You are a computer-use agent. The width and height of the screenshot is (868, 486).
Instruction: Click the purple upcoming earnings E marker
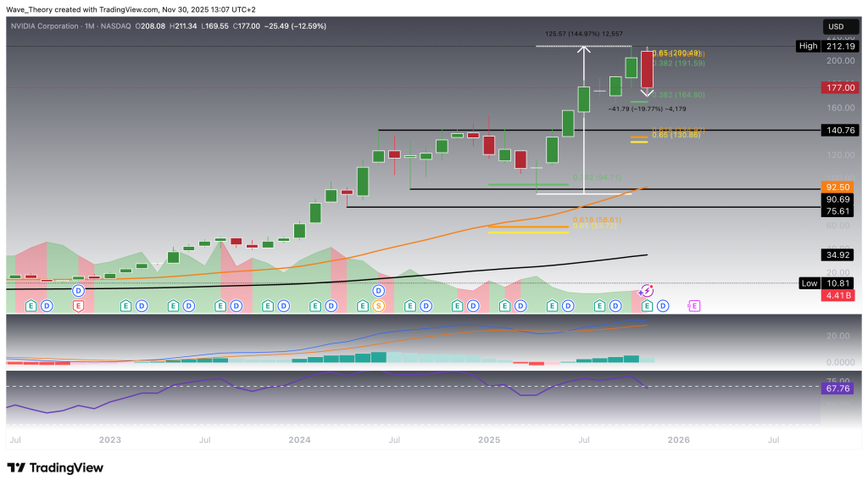tap(694, 304)
